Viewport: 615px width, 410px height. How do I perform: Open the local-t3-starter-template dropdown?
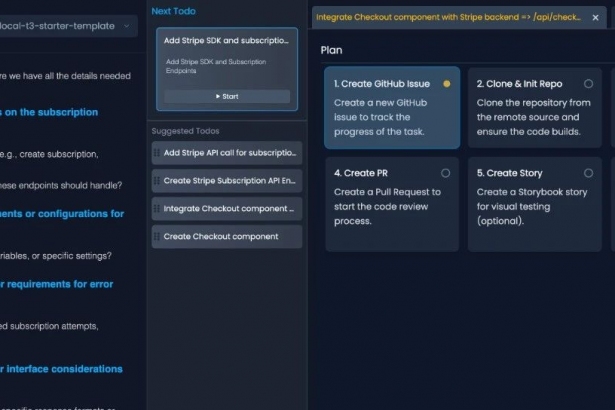pos(67,26)
